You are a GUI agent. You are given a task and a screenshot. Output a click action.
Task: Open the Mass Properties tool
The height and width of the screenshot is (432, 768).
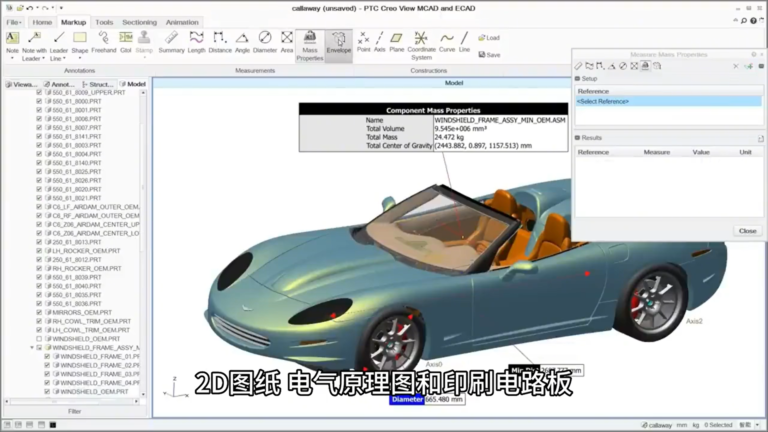[310, 46]
